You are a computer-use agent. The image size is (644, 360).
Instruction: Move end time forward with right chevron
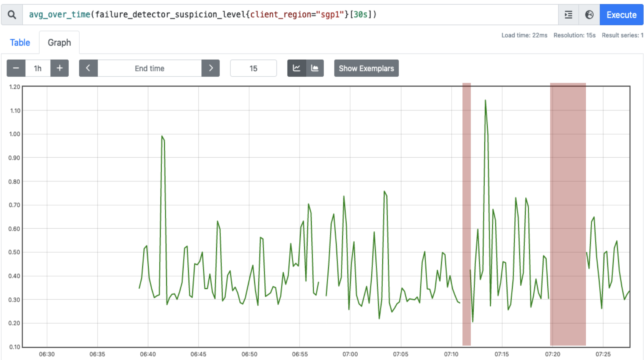point(210,68)
